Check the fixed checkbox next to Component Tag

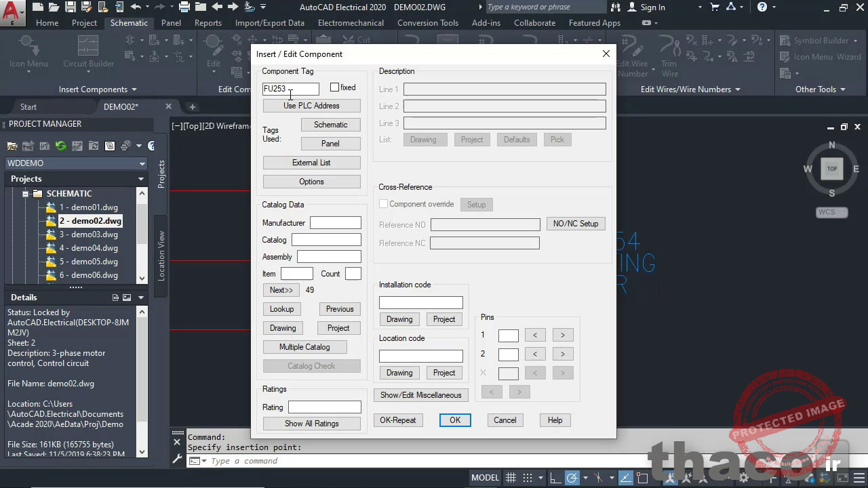point(334,87)
